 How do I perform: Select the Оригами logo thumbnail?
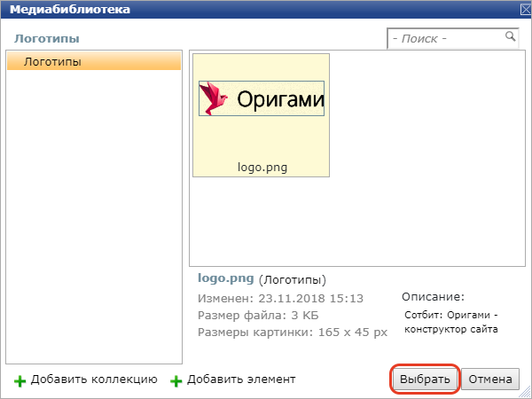262,98
